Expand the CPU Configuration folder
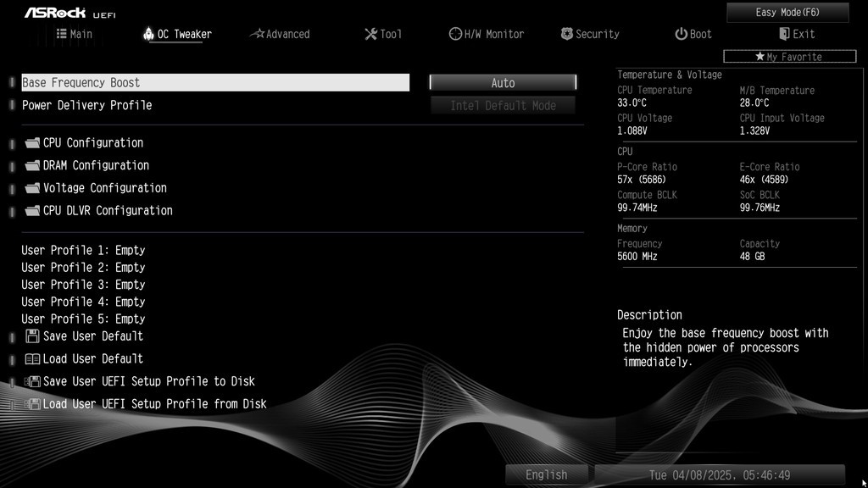 tap(92, 143)
